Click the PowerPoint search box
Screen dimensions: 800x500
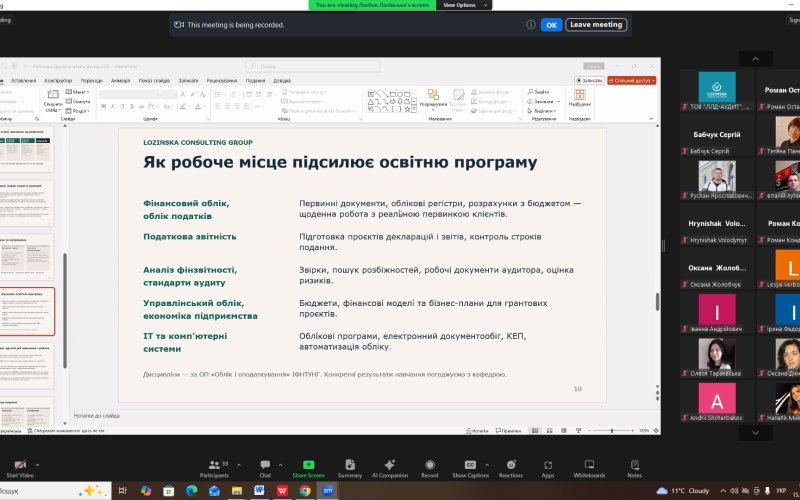click(x=312, y=66)
